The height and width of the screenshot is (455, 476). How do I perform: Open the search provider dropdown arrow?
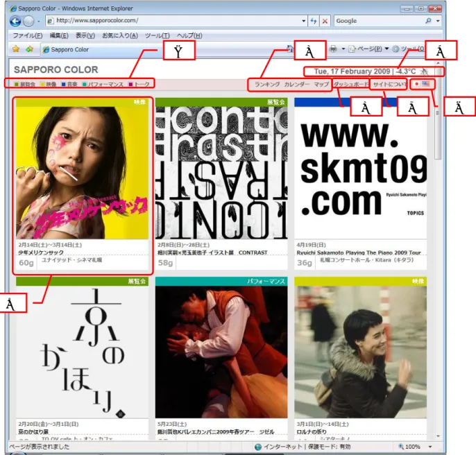[x=438, y=21]
